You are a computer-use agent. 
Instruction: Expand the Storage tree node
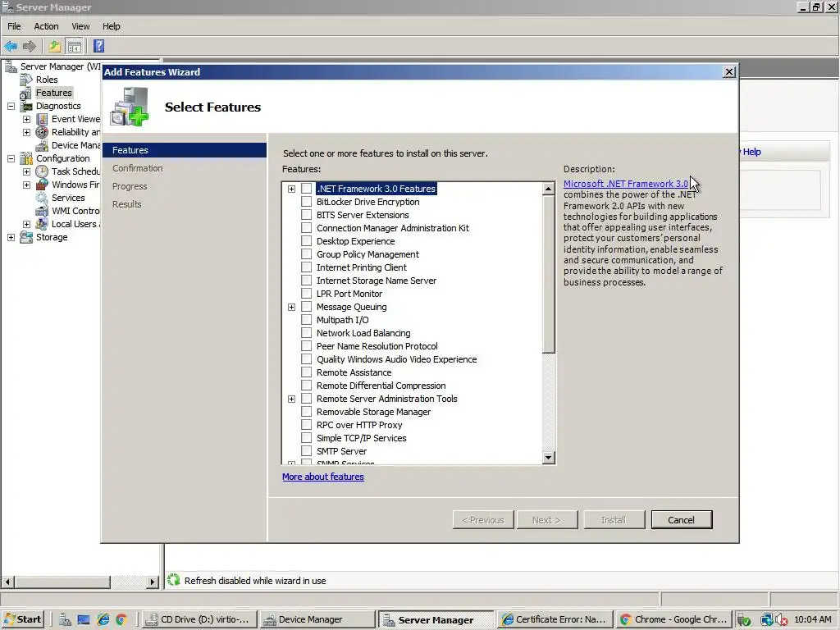tap(11, 237)
